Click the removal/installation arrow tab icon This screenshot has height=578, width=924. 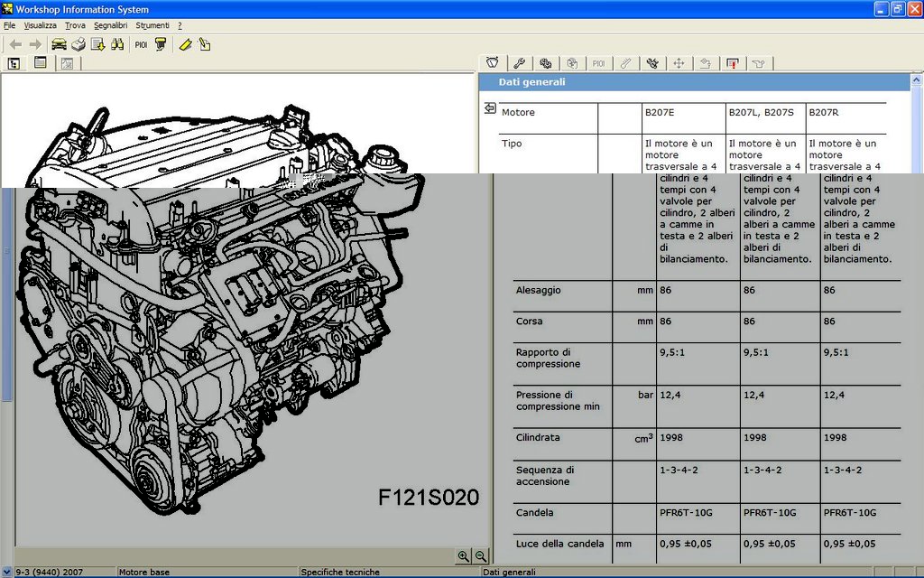[x=706, y=63]
